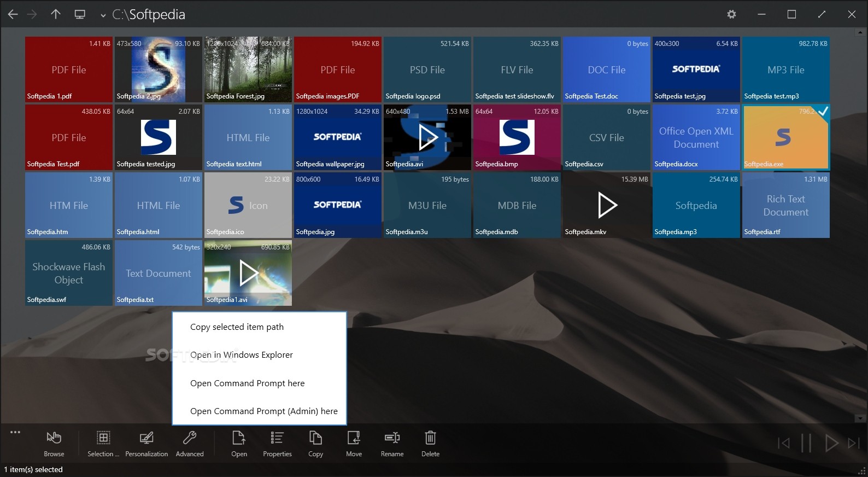Select the Softpedia.mdb tile
This screenshot has height=477, width=868.
[517, 205]
